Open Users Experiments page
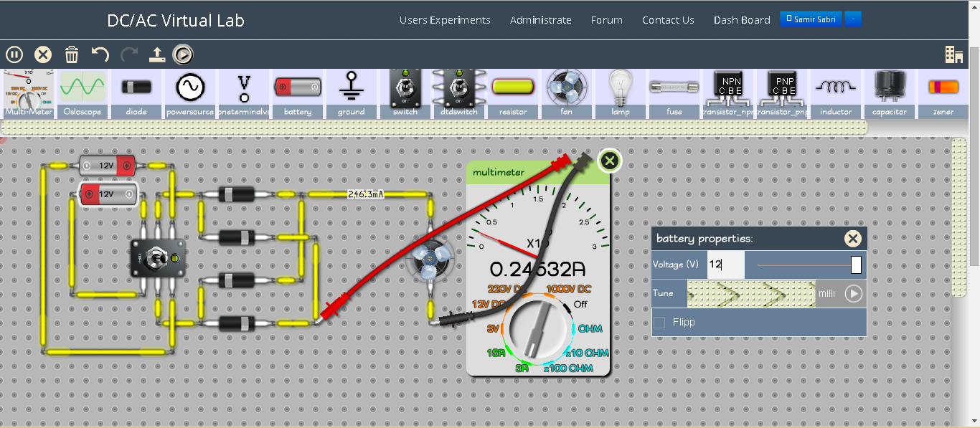Screen dimensions: 980x428 (x=445, y=20)
